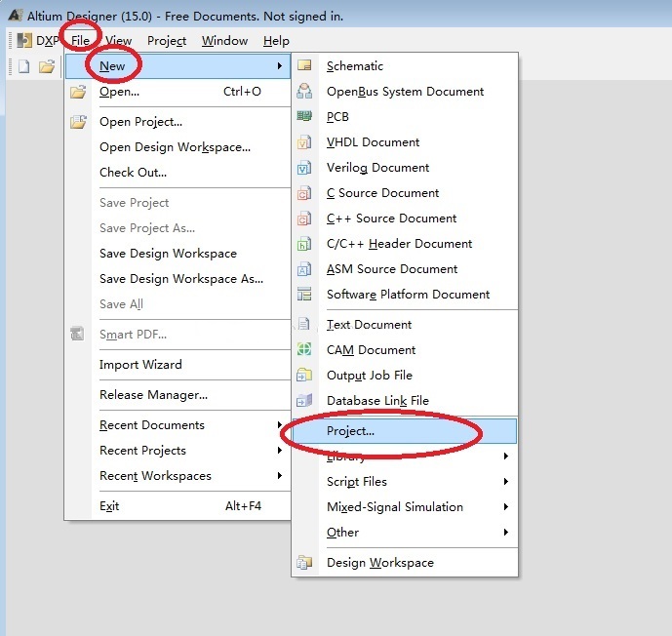Viewport: 672px width, 636px height.
Task: Select Save Design Workspace As...
Action: pyautogui.click(x=178, y=279)
